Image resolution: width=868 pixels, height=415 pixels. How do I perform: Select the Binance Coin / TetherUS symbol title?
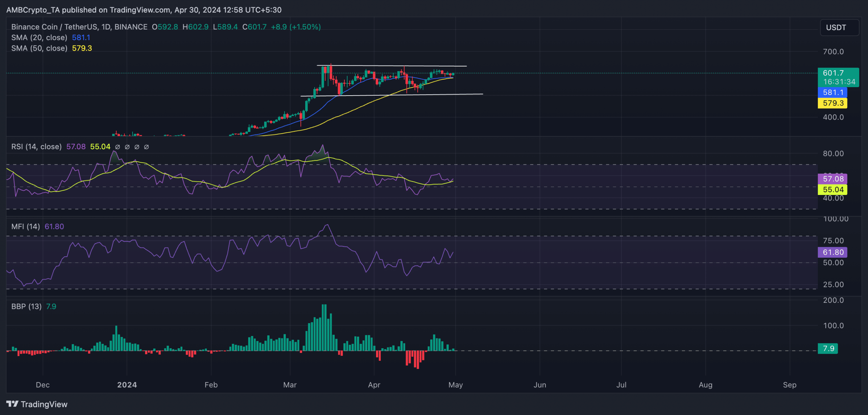79,27
